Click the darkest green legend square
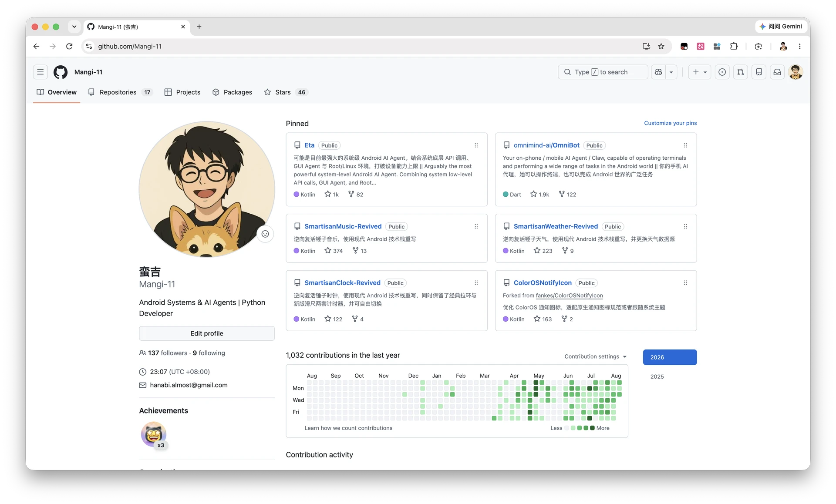This screenshot has width=836, height=504. tap(592, 428)
